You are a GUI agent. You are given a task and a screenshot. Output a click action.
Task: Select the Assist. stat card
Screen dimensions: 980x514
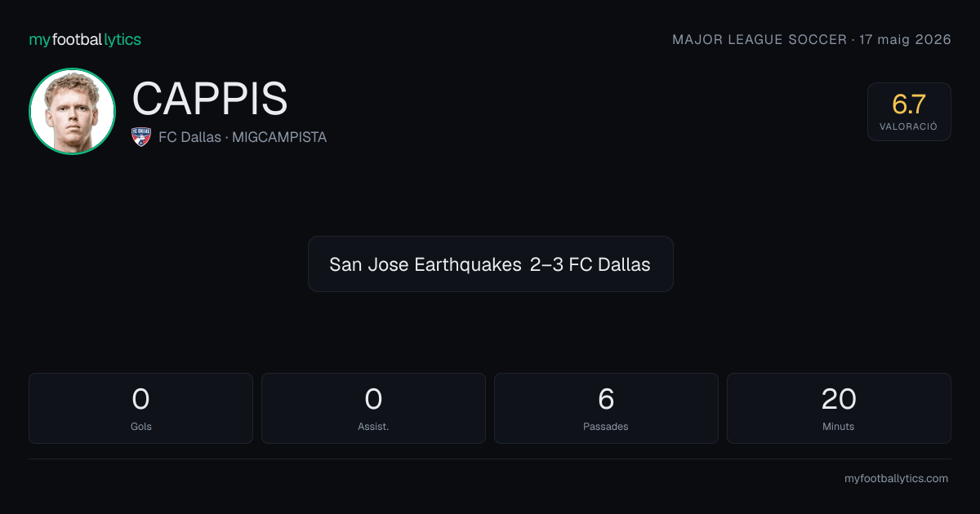pyautogui.click(x=373, y=408)
